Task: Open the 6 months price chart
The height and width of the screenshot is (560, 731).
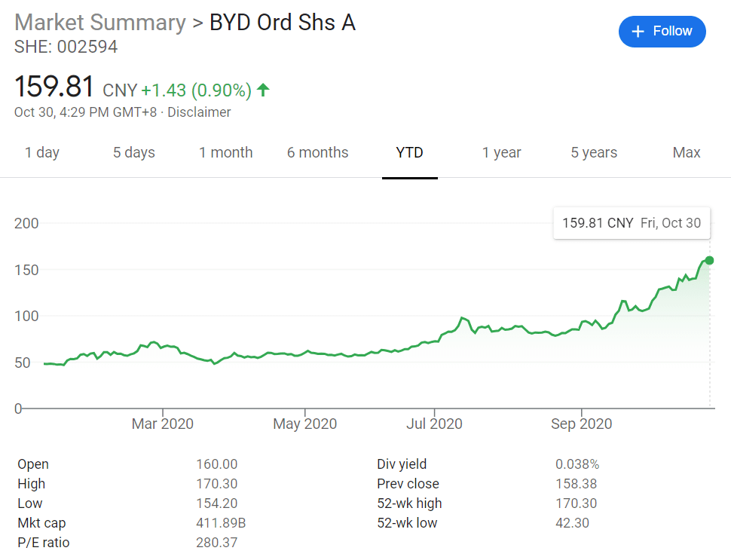Action: tap(317, 152)
